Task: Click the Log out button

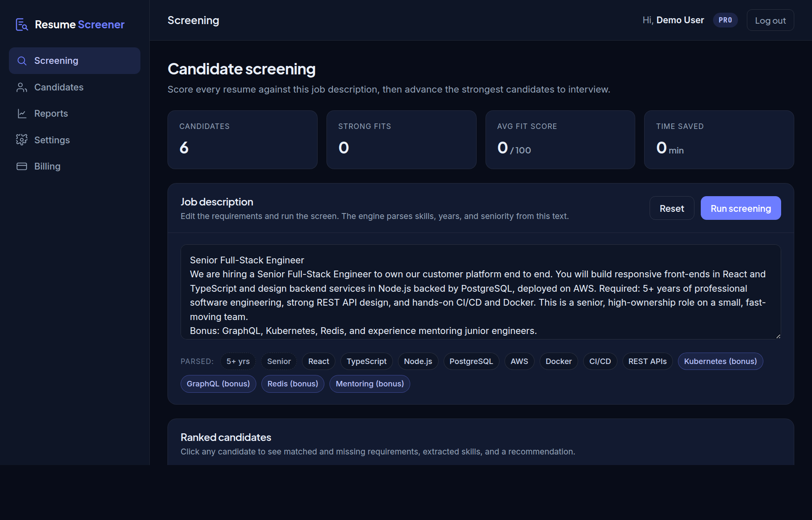Action: 770,20
